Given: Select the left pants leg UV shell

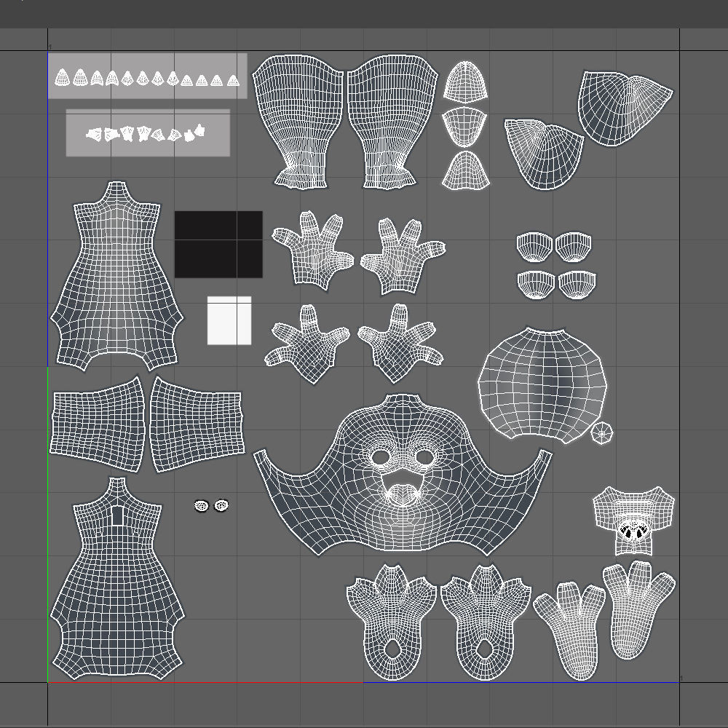Looking at the screenshot, I should [x=298, y=122].
